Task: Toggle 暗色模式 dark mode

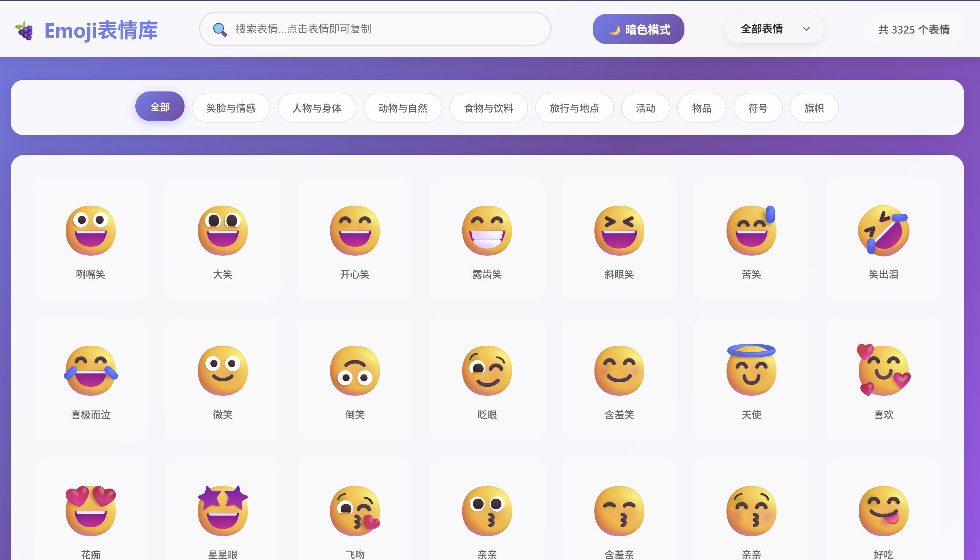Action: tap(638, 29)
